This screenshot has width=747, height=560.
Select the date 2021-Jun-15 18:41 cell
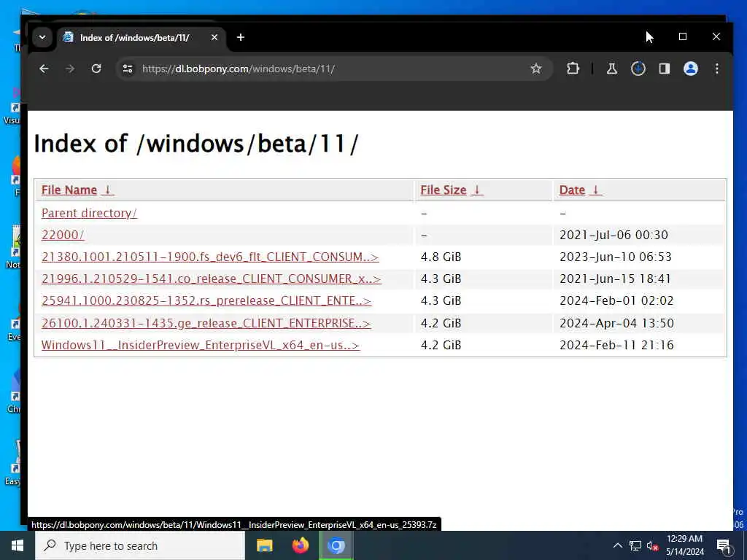(615, 279)
